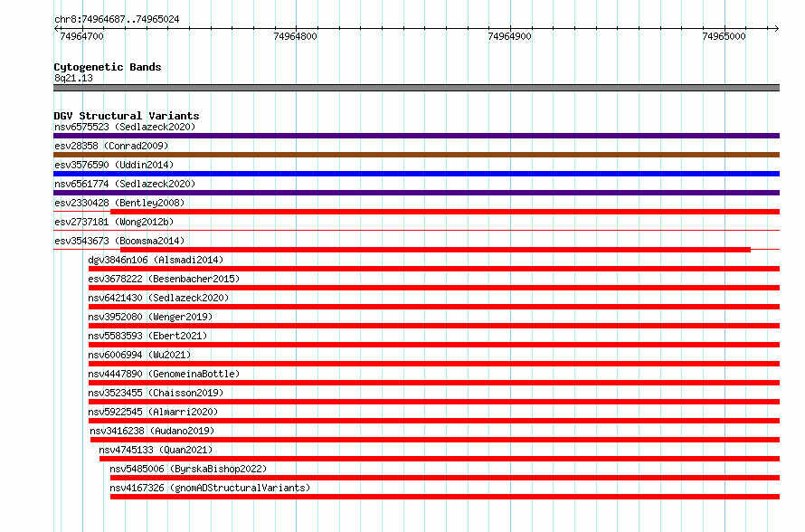This screenshot has height=532, width=805.
Task: Click the red bar under nsv6421430
Action: [434, 307]
